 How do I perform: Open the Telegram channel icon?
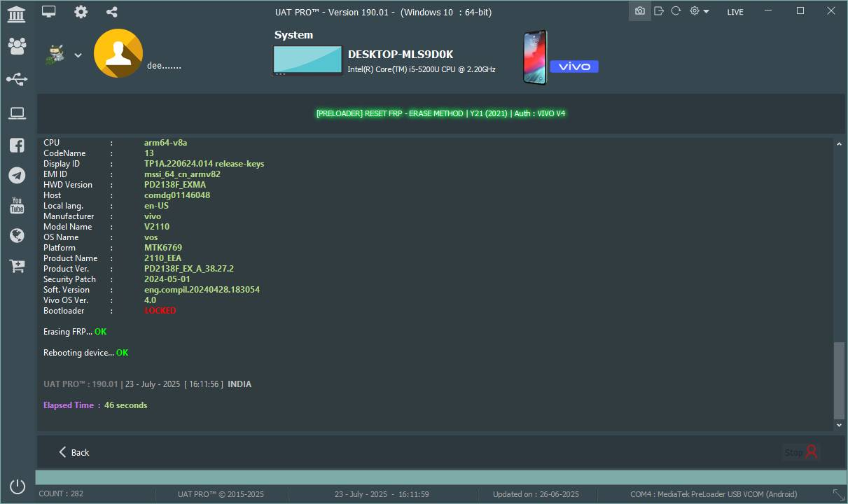pyautogui.click(x=17, y=175)
